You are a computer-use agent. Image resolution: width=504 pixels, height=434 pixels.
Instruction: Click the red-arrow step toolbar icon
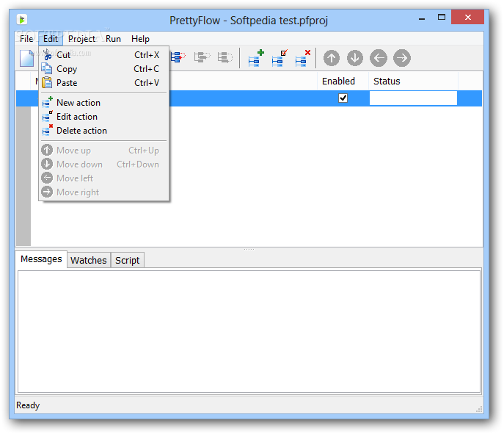point(178,57)
